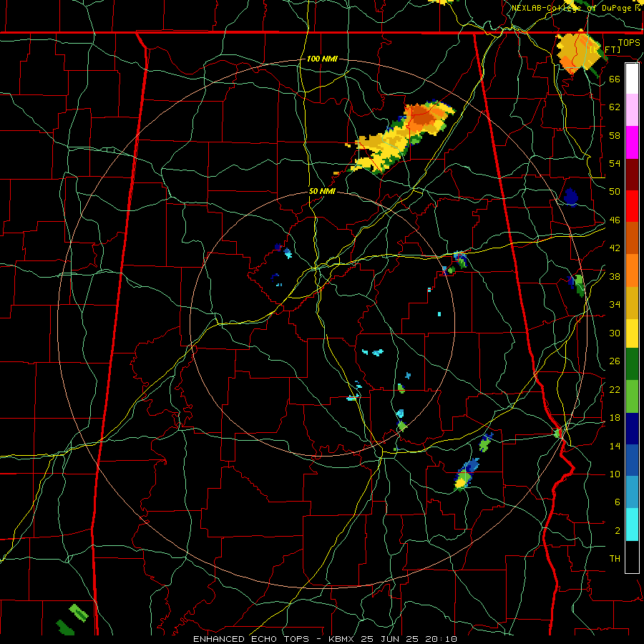Click the black TH swatch at the legend bottom

[x=632, y=557]
